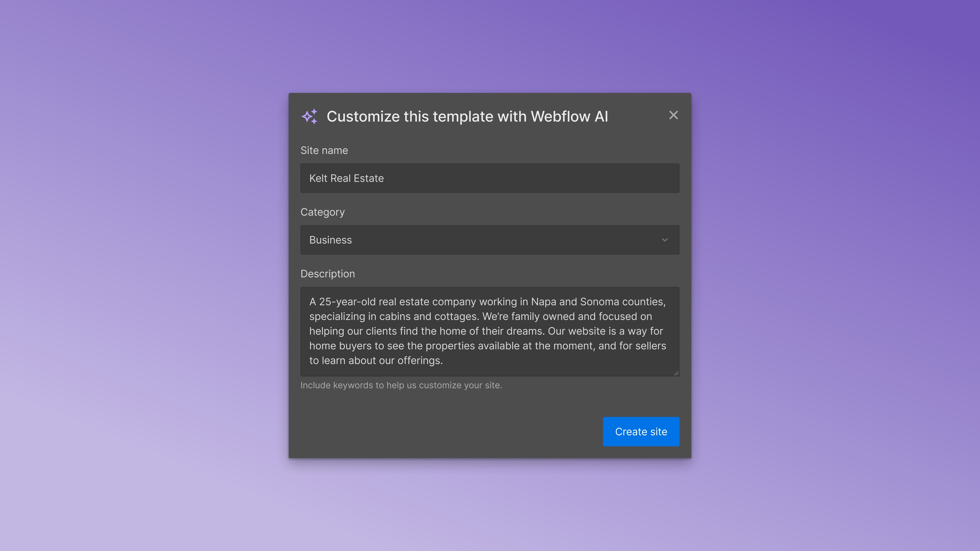Click the Webflow AI sparkle icon

point(309,116)
